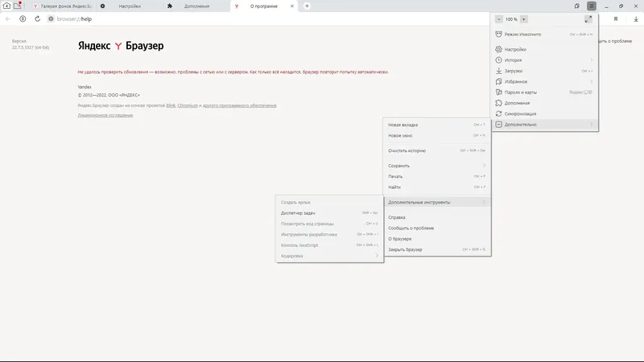The height and width of the screenshot is (362, 644).
Task: Open Загрузки from the main menu
Action: (x=545, y=71)
